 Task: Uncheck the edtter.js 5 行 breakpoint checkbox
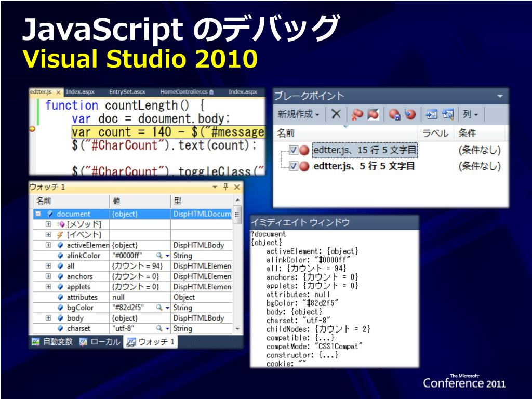[293, 166]
